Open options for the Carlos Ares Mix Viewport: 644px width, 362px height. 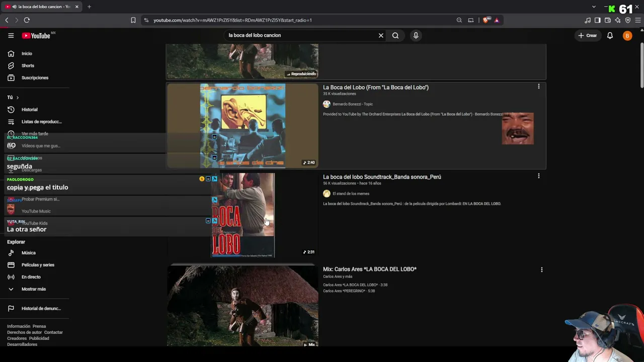tap(542, 270)
